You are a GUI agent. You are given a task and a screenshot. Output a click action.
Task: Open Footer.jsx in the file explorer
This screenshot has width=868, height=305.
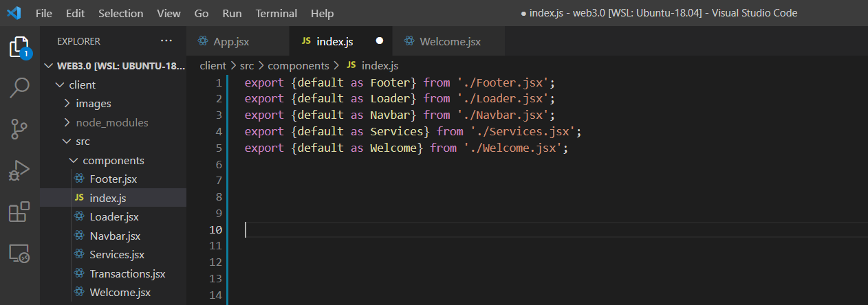coord(113,179)
